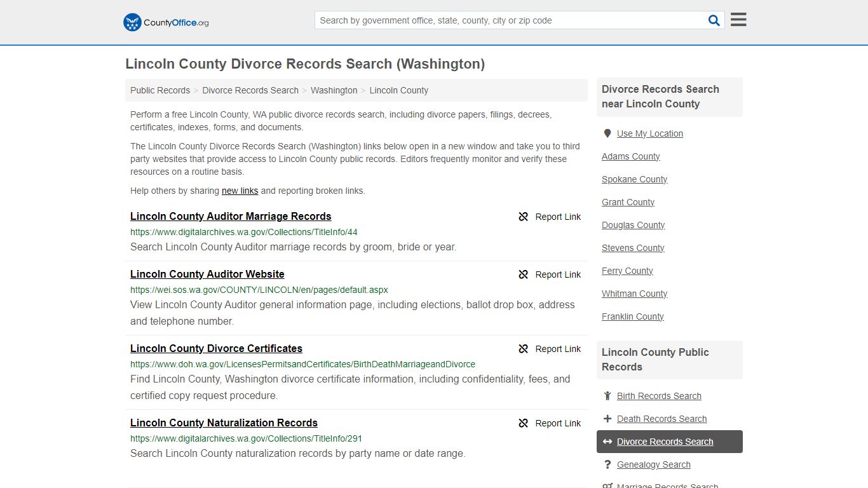Go to Washington breadcrumb
Screen dimensions: 868x488
click(x=334, y=90)
